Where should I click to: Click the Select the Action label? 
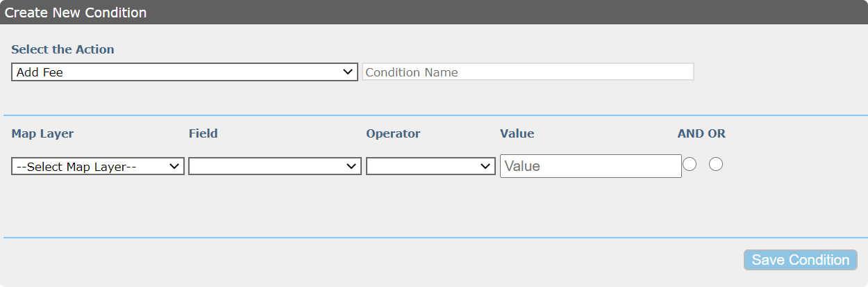(62, 49)
